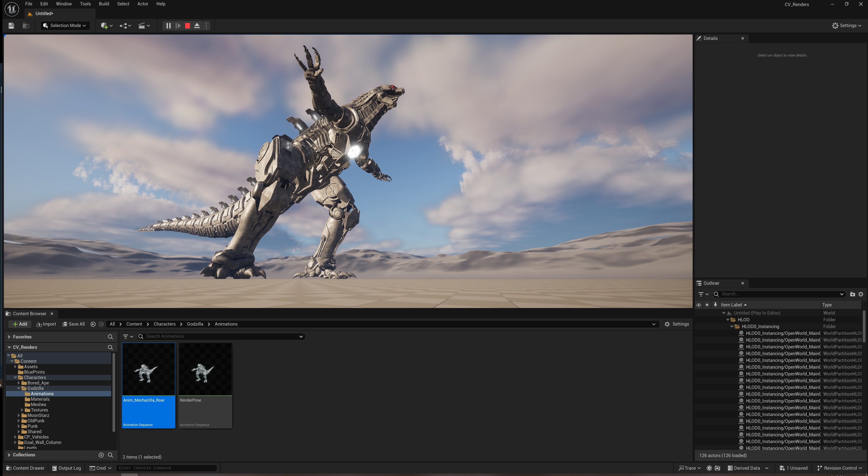The height and width of the screenshot is (476, 868).
Task: Open the File menu
Action: (x=29, y=4)
